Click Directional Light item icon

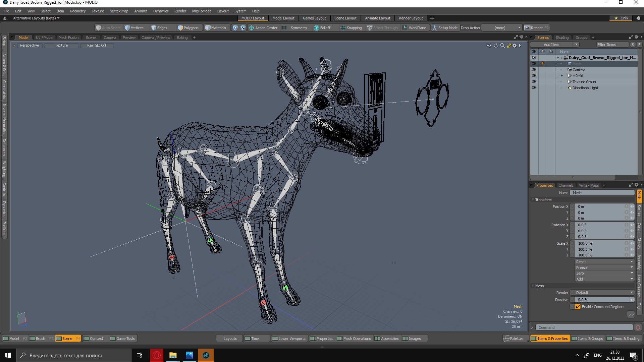(x=570, y=88)
